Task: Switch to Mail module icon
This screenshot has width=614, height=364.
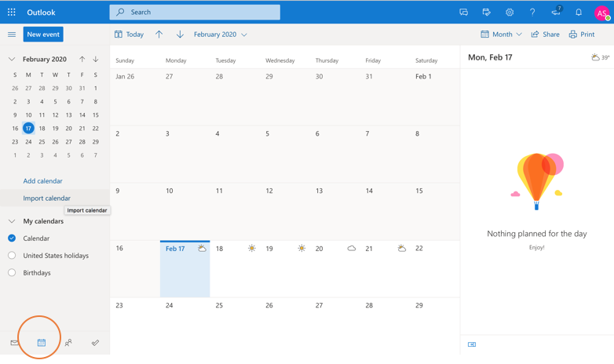Action: click(14, 343)
